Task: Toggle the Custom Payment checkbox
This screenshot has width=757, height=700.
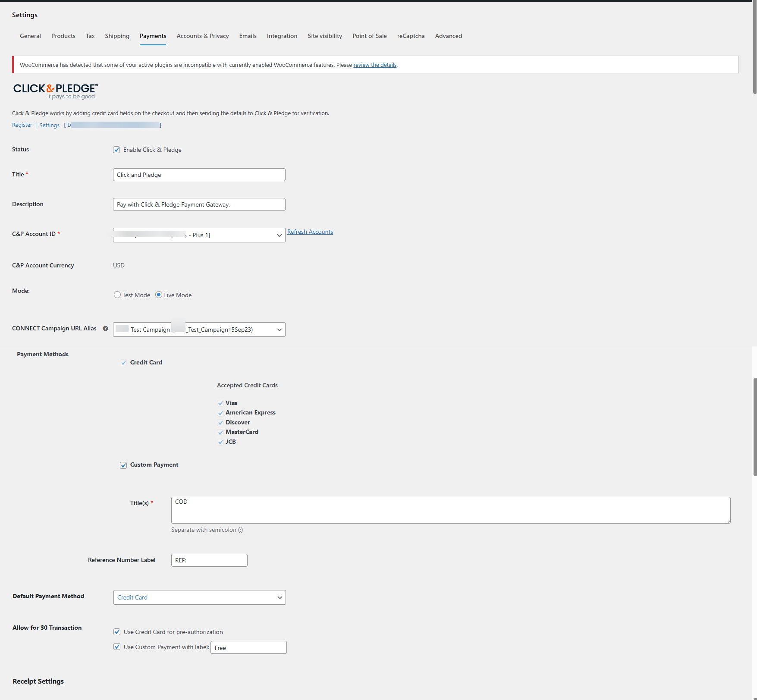Action: click(123, 465)
